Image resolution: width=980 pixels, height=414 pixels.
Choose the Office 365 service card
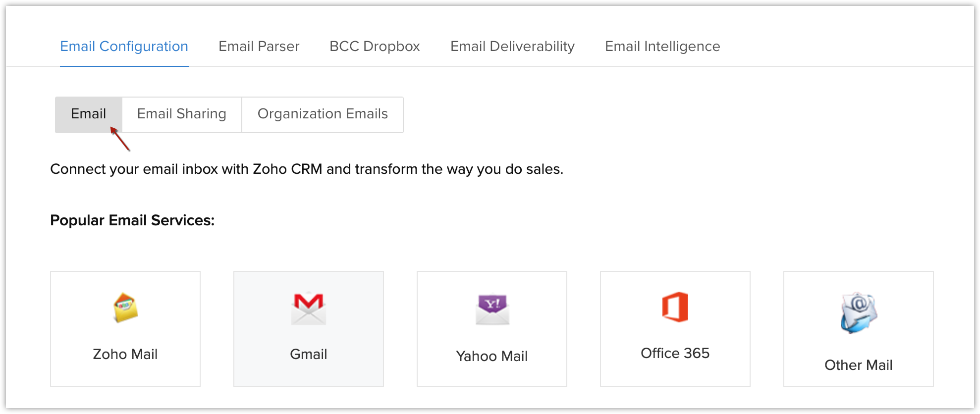pyautogui.click(x=675, y=329)
